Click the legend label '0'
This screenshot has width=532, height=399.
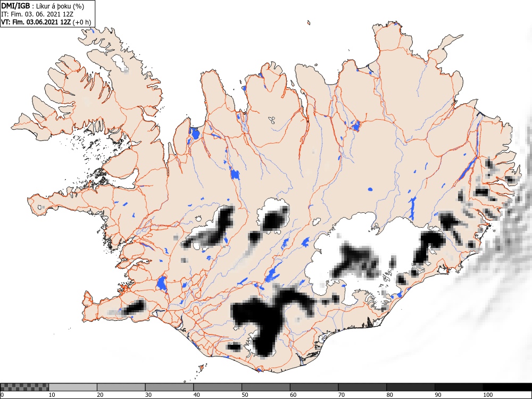click(2, 395)
